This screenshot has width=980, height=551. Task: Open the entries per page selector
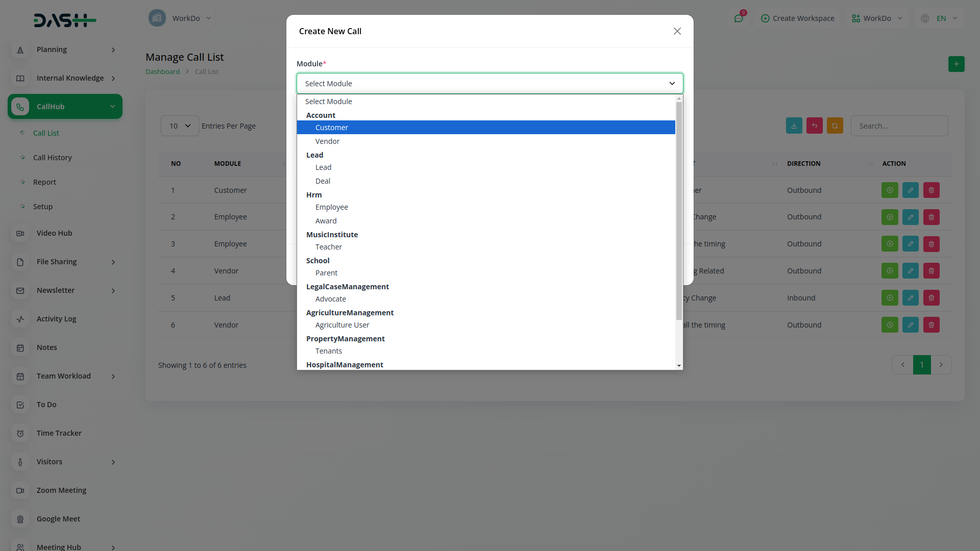tap(180, 126)
